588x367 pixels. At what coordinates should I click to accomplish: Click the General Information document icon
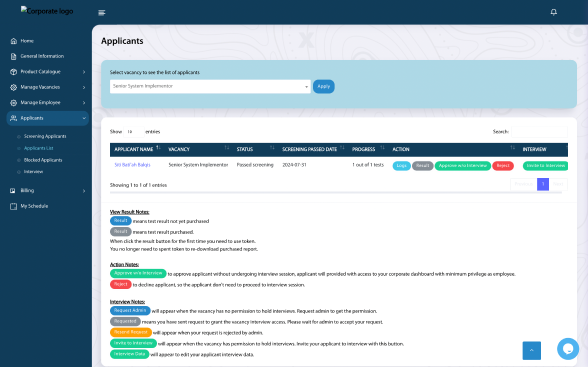point(14,56)
